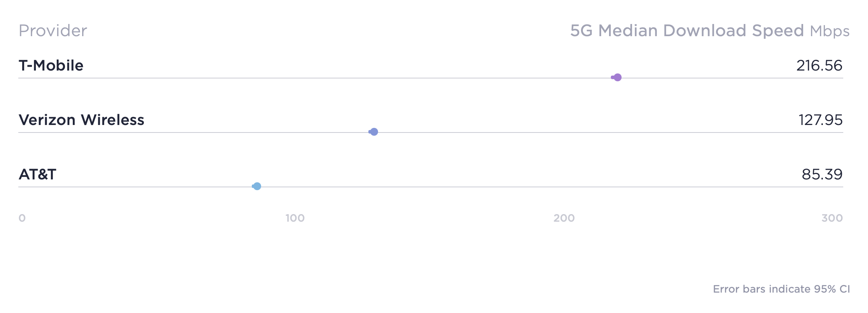
Task: Click the 5G Median Download Speed header
Action: (x=687, y=31)
